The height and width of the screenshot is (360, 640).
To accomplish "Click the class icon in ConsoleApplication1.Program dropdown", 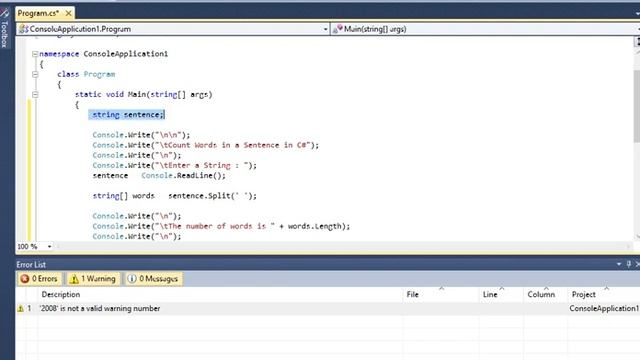I will point(24,29).
